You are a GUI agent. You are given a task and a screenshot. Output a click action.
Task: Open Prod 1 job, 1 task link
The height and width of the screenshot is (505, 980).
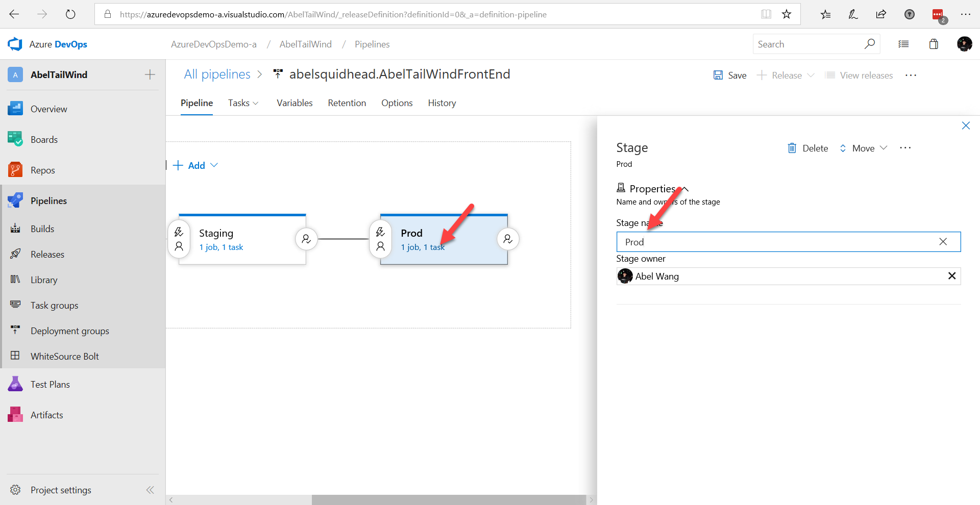[x=423, y=247]
